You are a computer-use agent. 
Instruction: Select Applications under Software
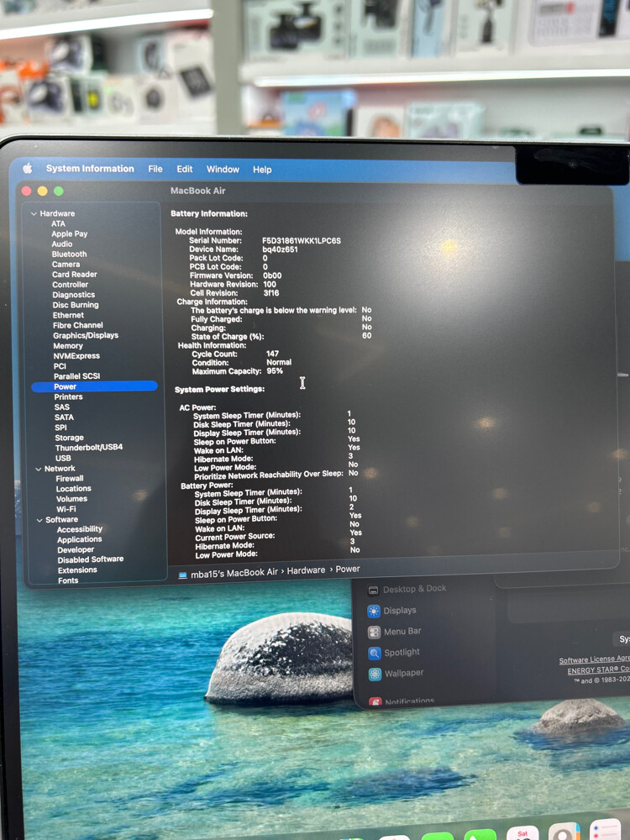(x=79, y=539)
